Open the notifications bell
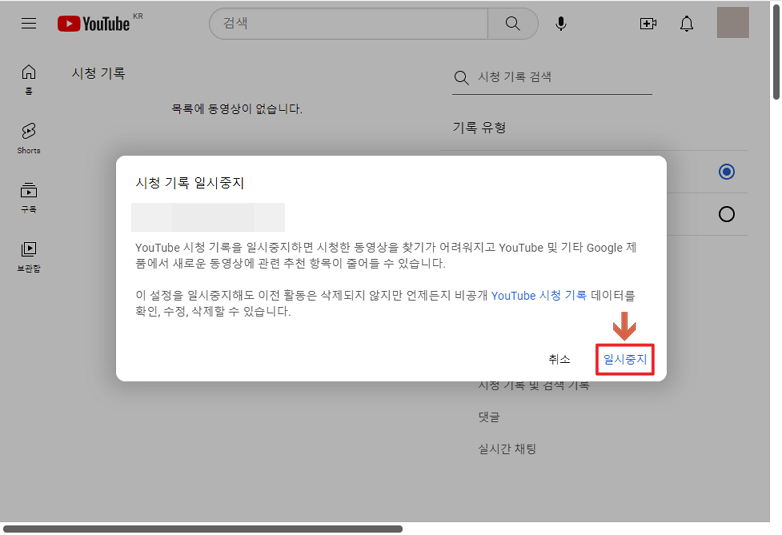This screenshot has width=782, height=535. point(687,23)
